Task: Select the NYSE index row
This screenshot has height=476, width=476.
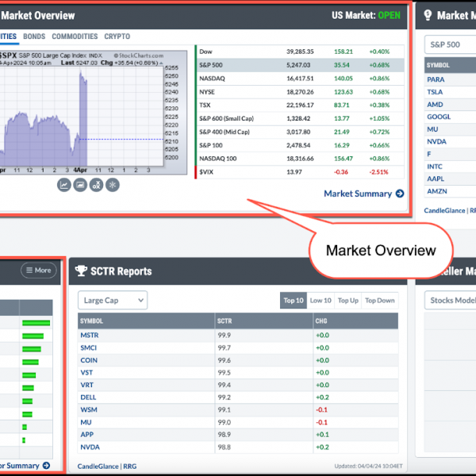Action: (x=300, y=92)
